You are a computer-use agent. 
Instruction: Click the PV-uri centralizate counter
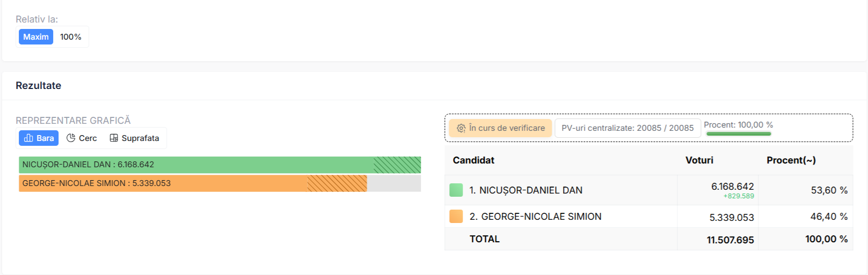point(628,128)
